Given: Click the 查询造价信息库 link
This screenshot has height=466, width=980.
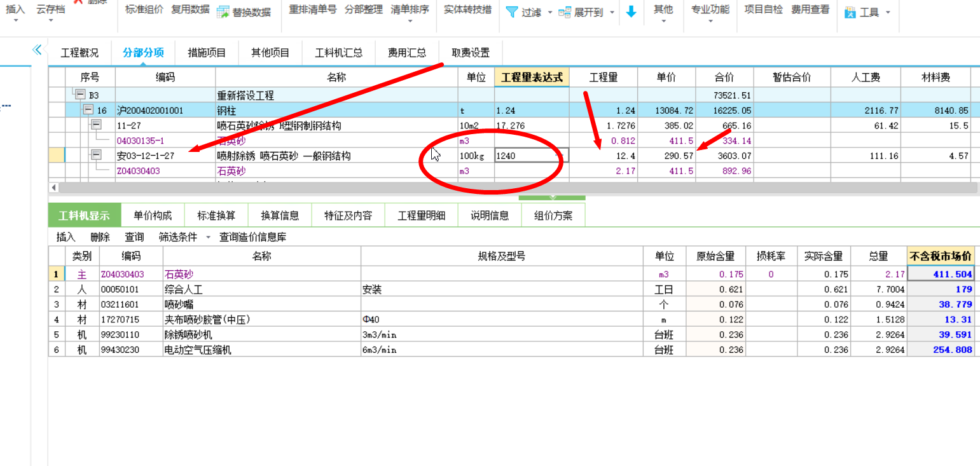Looking at the screenshot, I should point(252,237).
